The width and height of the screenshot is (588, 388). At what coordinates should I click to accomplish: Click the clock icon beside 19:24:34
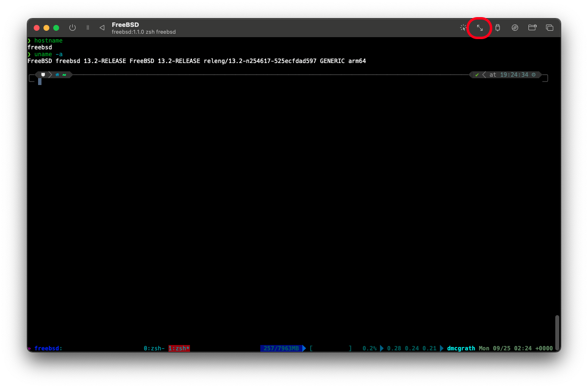pyautogui.click(x=533, y=75)
